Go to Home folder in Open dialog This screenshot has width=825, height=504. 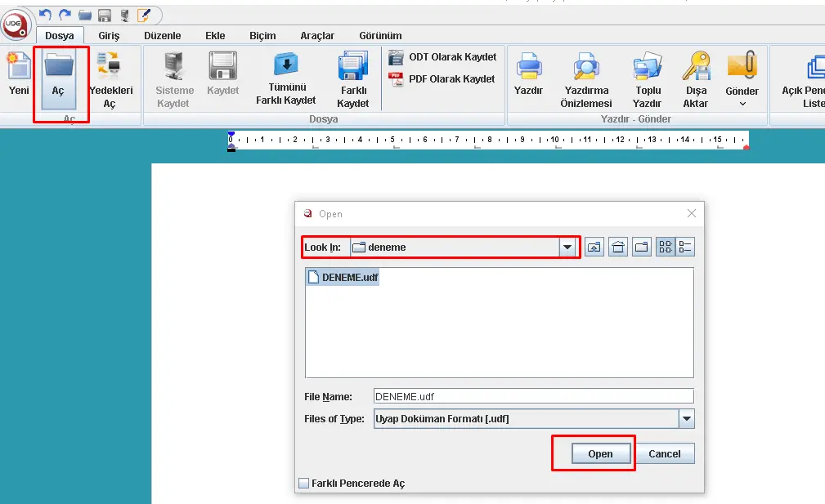[x=619, y=248]
